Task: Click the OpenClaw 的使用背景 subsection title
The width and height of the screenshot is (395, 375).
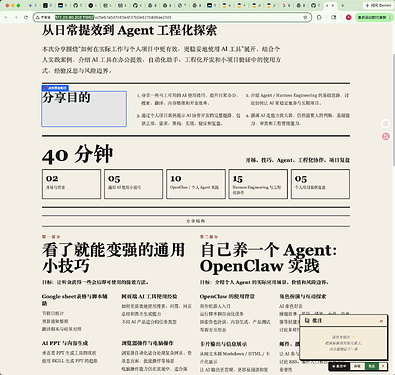Action: pos(227,296)
